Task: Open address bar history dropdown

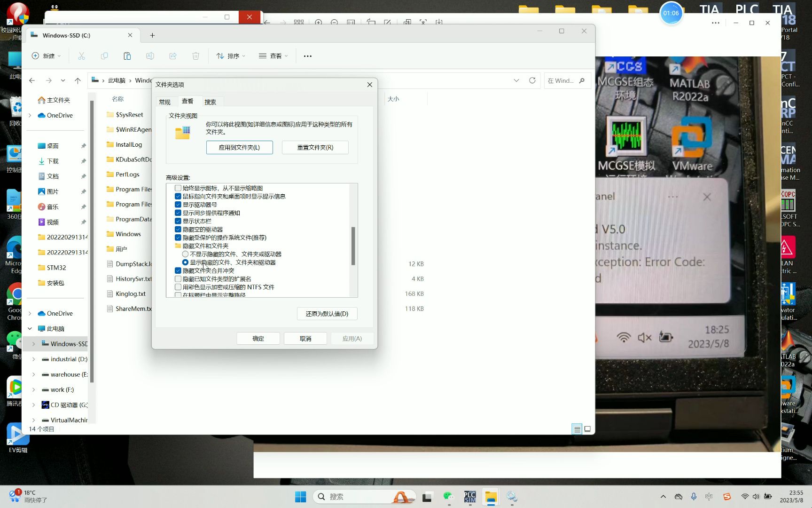Action: click(x=516, y=80)
